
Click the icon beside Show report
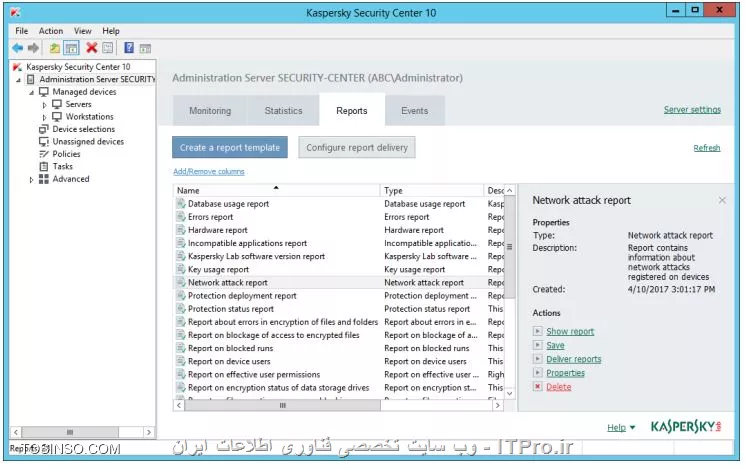[x=537, y=331]
